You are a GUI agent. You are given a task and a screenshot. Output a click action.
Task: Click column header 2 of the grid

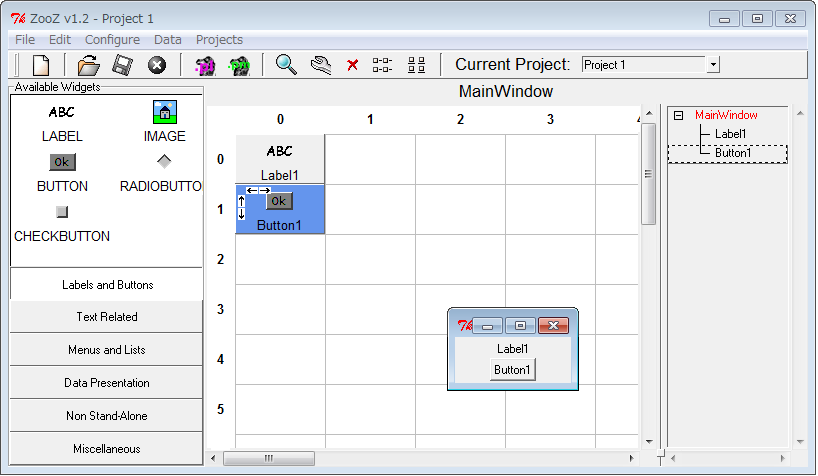pos(460,120)
